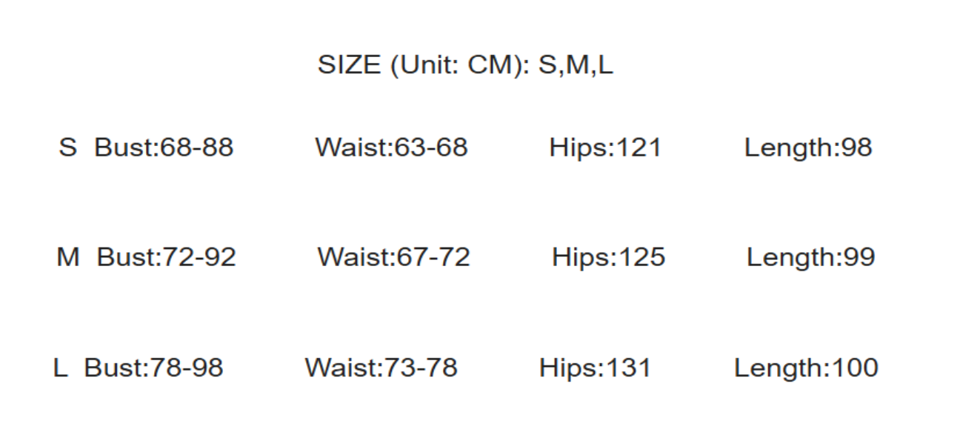Select the 'Bust:72-92' measurement text
This screenshot has width=980, height=441.
coord(167,257)
